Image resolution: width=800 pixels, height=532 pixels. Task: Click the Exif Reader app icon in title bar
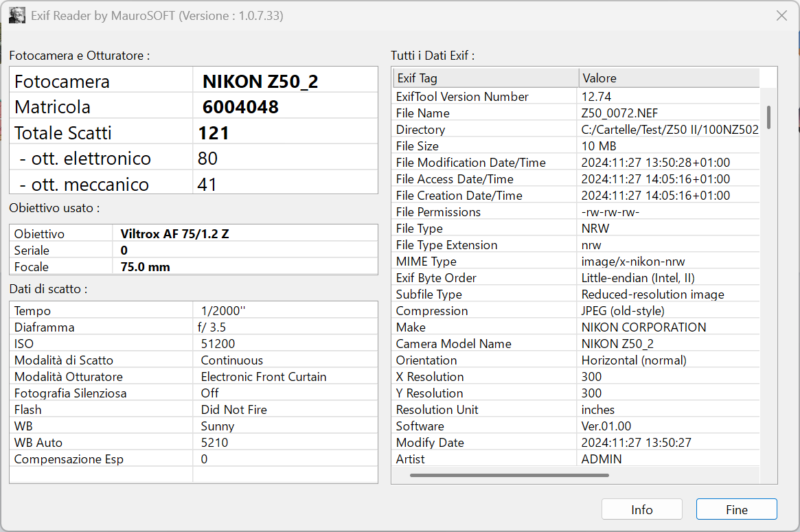17,15
